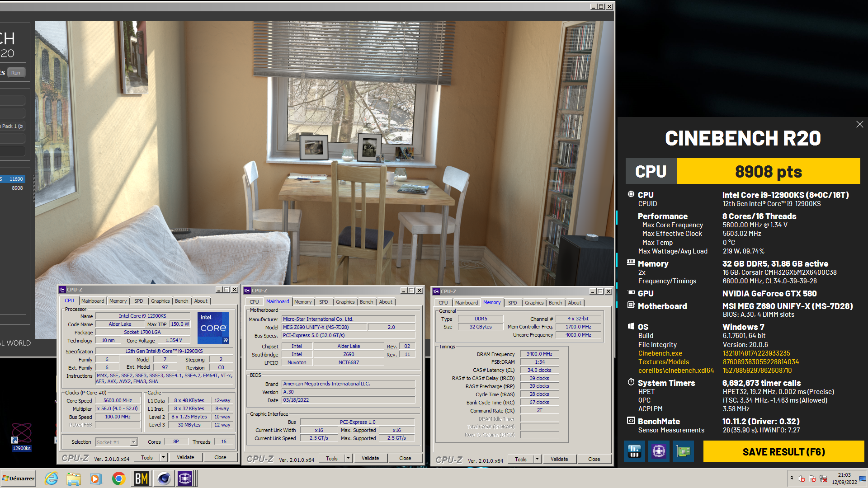Image resolution: width=868 pixels, height=488 pixels.
Task: Open Bench tab in CPU-Z Memory window
Action: click(555, 303)
